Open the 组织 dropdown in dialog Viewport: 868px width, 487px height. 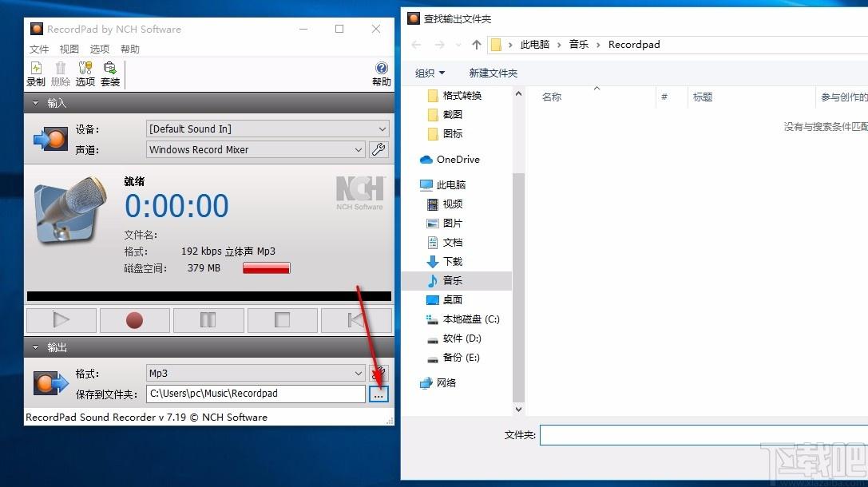430,73
